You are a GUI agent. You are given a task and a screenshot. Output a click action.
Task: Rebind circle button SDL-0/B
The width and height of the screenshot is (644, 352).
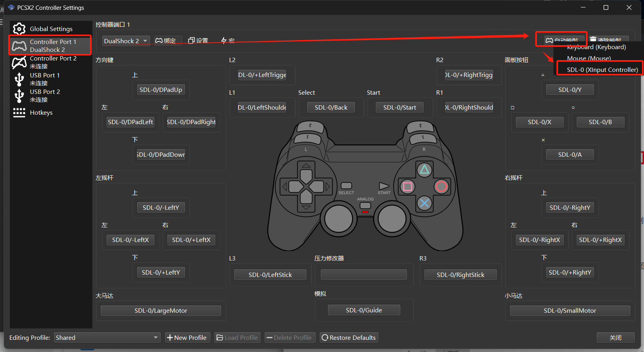pyautogui.click(x=600, y=122)
